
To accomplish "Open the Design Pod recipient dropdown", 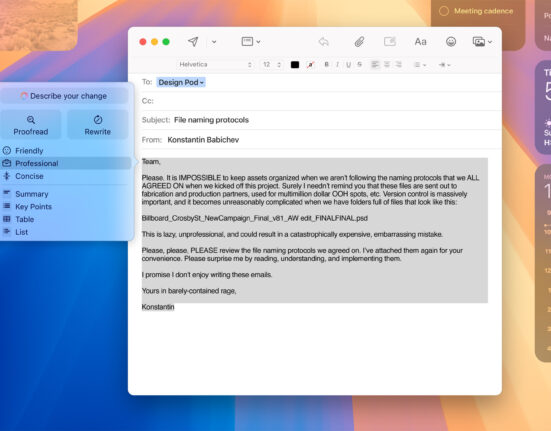I will (x=181, y=82).
